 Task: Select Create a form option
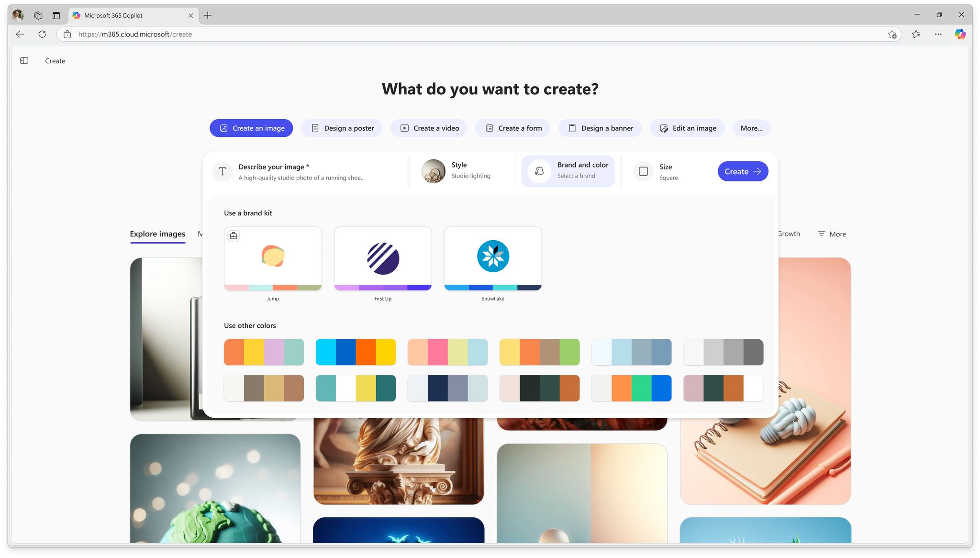click(x=512, y=128)
